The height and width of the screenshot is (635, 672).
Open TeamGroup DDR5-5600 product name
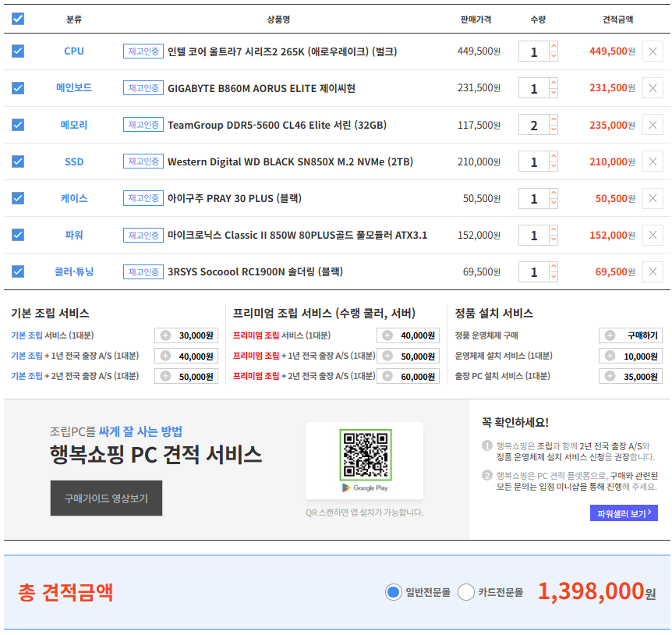click(277, 125)
